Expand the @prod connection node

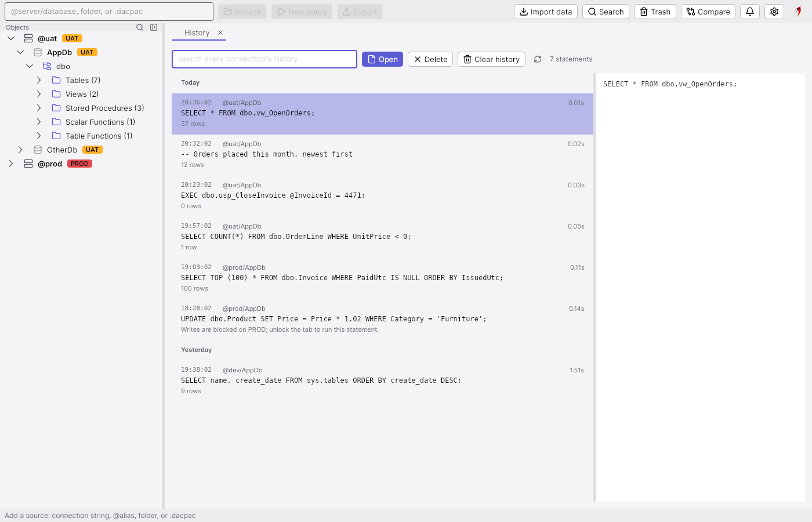(x=11, y=164)
